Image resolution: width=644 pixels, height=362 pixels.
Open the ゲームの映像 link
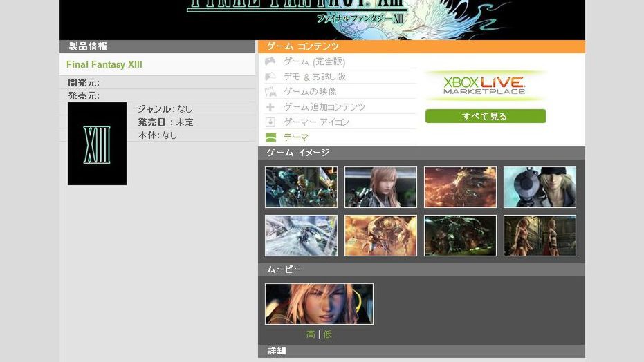310,92
